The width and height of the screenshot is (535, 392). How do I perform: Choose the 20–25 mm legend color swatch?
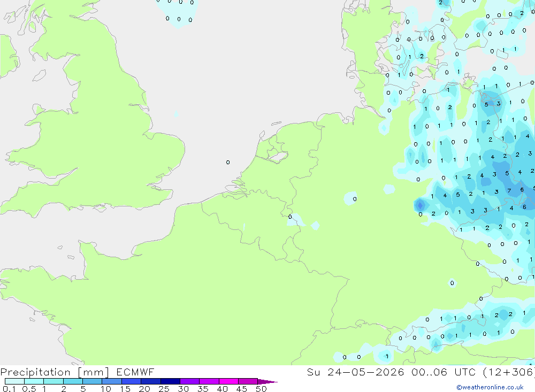pos(151,381)
